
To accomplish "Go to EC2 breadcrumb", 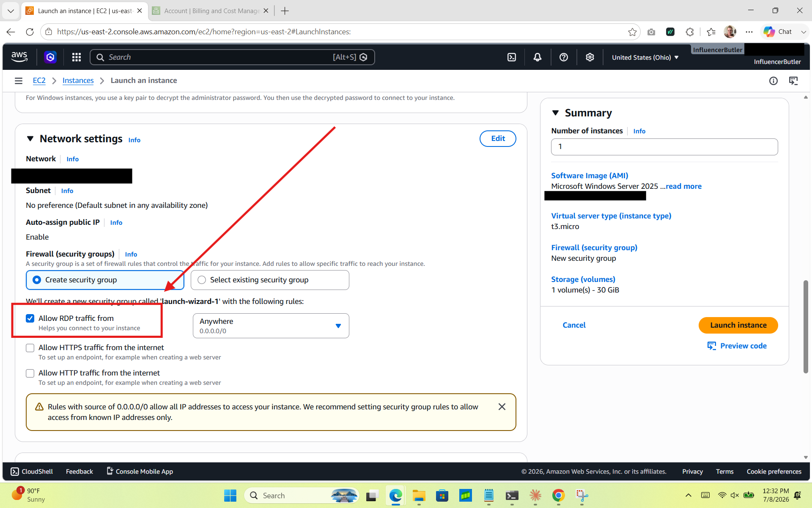I will 39,80.
